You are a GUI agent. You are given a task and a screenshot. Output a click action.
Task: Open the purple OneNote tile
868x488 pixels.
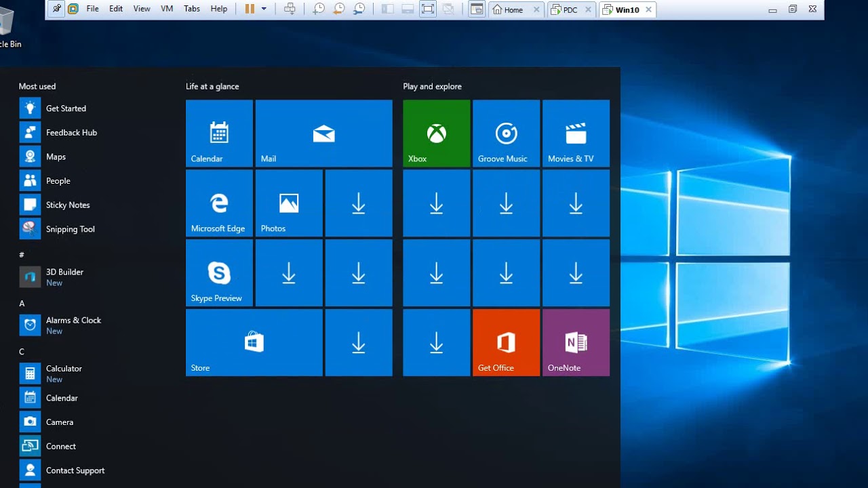(576, 343)
